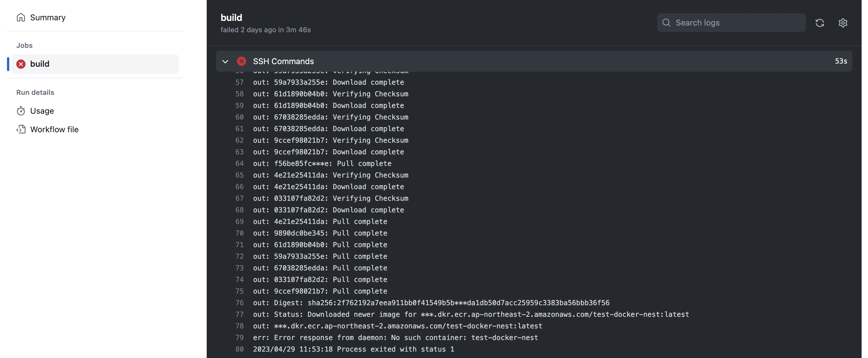
Task: Open the Usage run details link
Action: pyautogui.click(x=42, y=111)
